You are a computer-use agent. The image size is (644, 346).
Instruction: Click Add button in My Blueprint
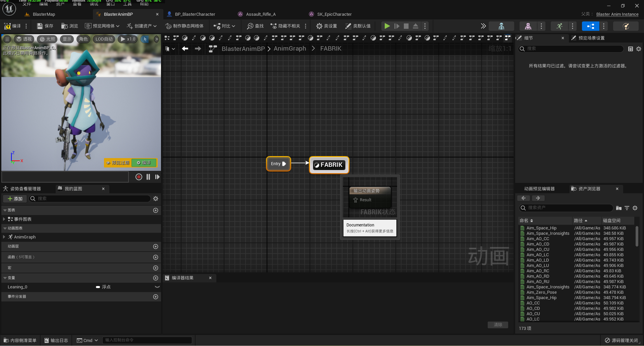pos(15,199)
